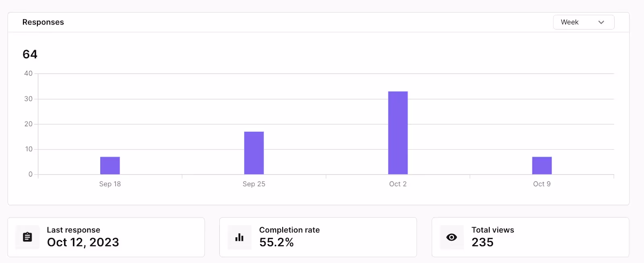Click the chevron arrow in Week selector
This screenshot has height=263, width=644.
pyautogui.click(x=601, y=23)
